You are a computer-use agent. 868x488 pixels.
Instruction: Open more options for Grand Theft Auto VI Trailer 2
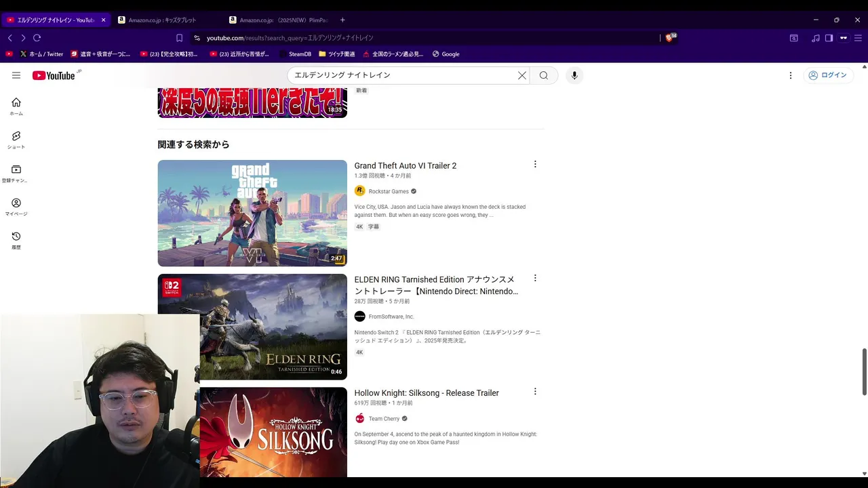(535, 164)
